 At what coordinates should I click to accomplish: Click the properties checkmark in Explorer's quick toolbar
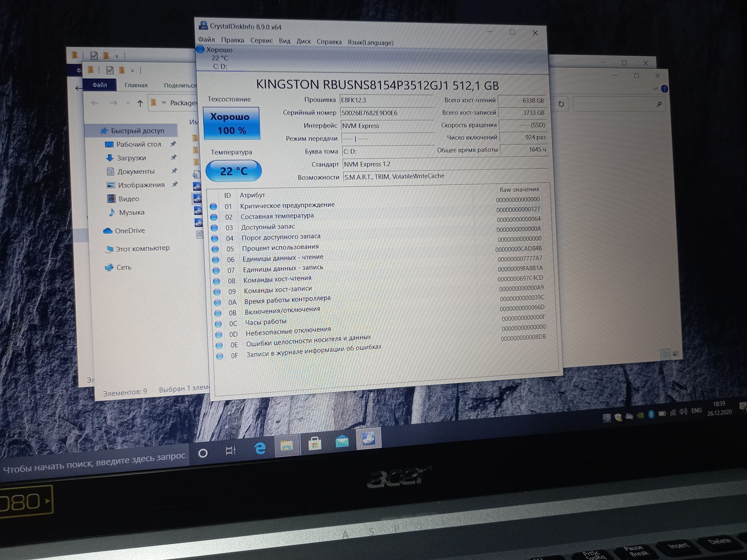[109, 71]
